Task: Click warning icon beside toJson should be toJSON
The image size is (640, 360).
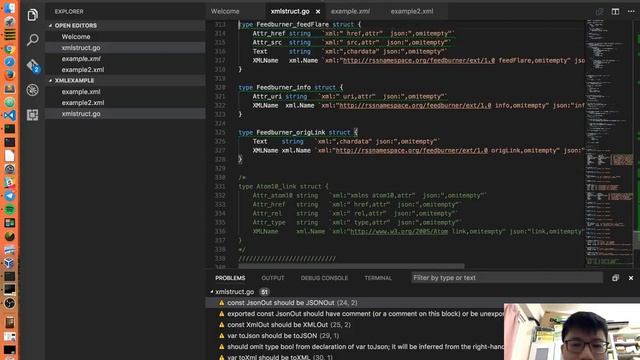Action: coord(222,336)
